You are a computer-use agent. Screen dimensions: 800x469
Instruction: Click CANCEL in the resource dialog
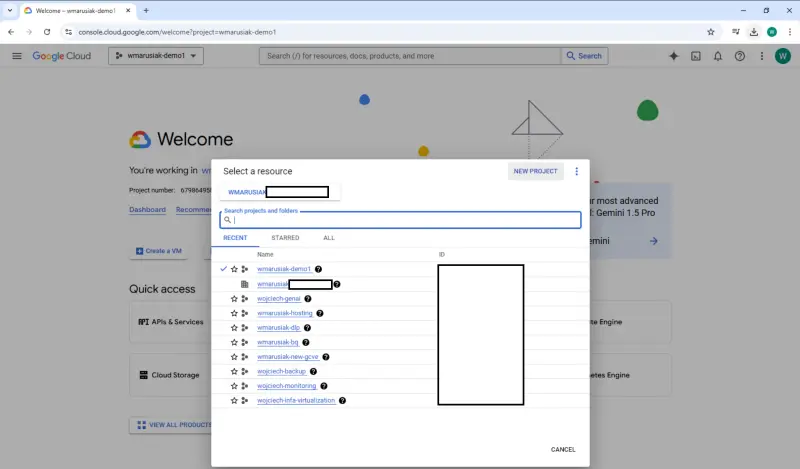(563, 450)
